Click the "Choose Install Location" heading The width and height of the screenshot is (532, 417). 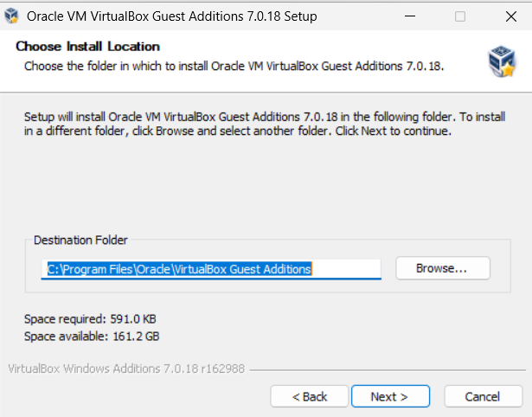click(87, 47)
